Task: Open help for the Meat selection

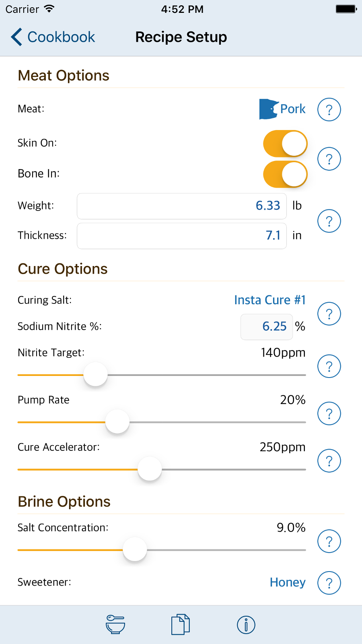Action: point(329,109)
